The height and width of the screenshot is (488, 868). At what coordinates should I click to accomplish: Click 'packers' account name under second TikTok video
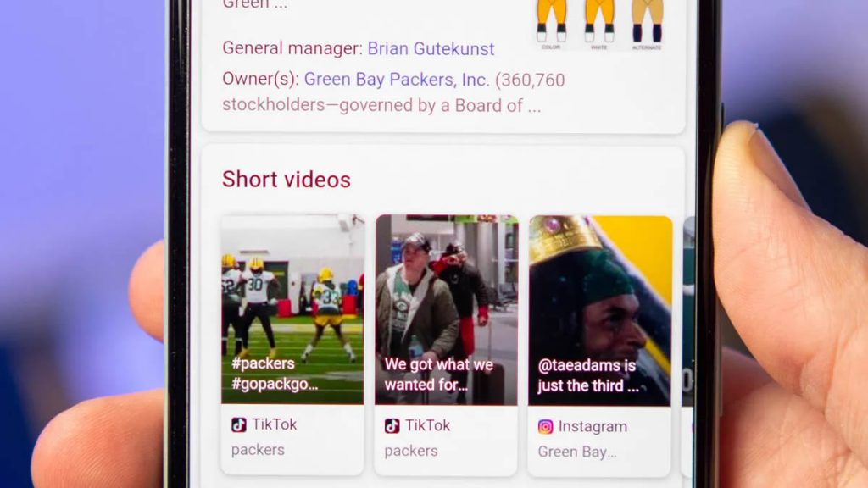pyautogui.click(x=411, y=451)
